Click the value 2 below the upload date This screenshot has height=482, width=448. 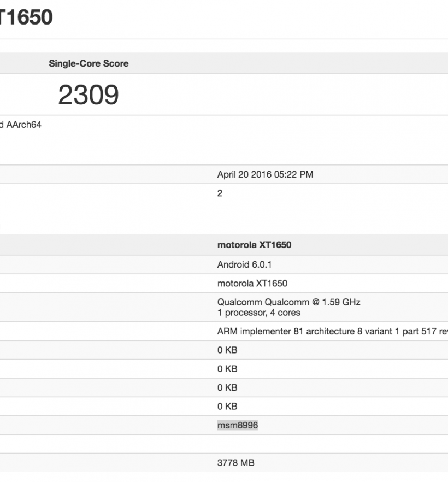click(x=220, y=193)
